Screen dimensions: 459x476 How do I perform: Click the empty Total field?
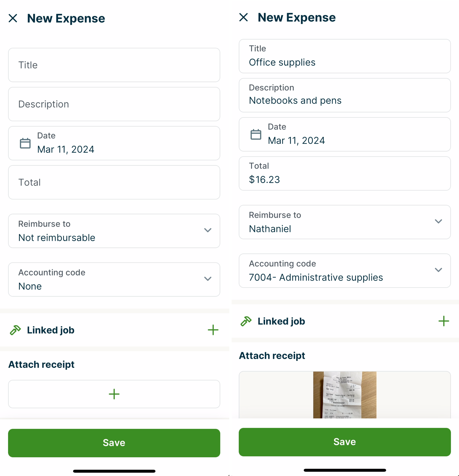click(114, 182)
